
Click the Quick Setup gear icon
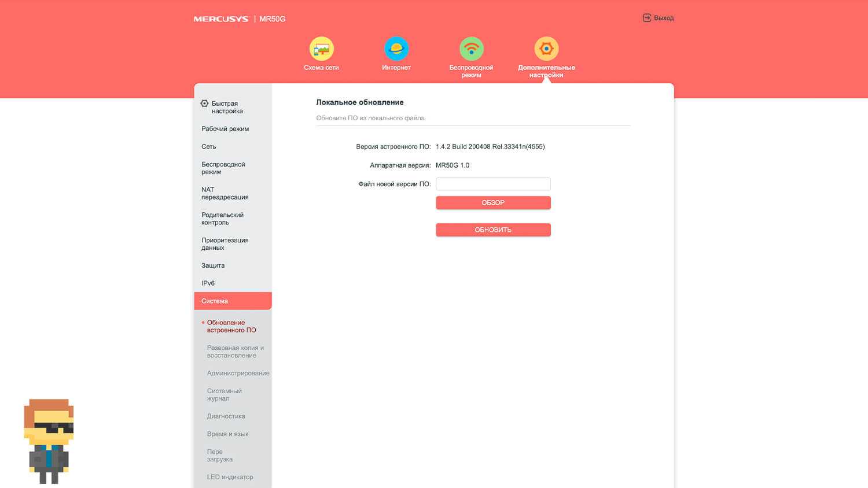tap(204, 103)
